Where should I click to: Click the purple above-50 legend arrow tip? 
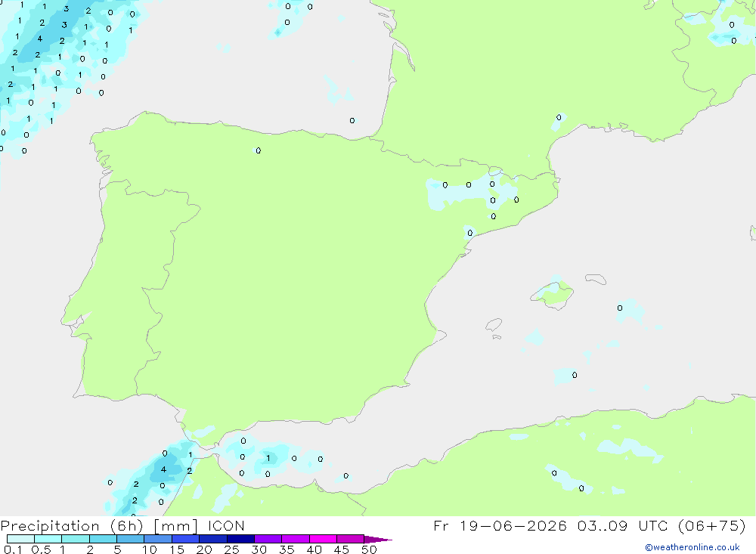click(378, 539)
